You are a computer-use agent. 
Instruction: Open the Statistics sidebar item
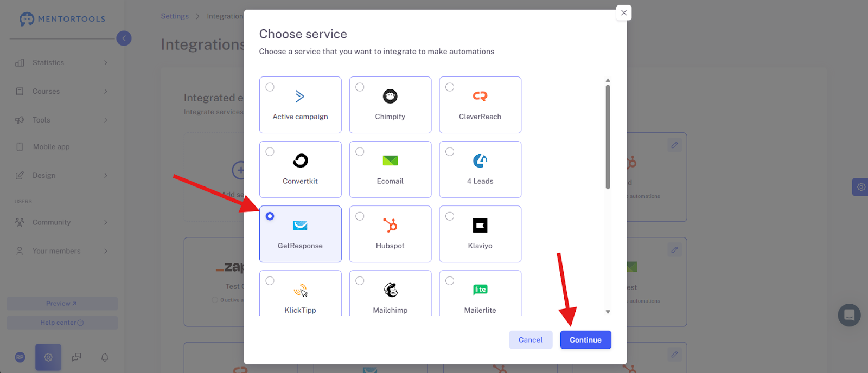62,63
